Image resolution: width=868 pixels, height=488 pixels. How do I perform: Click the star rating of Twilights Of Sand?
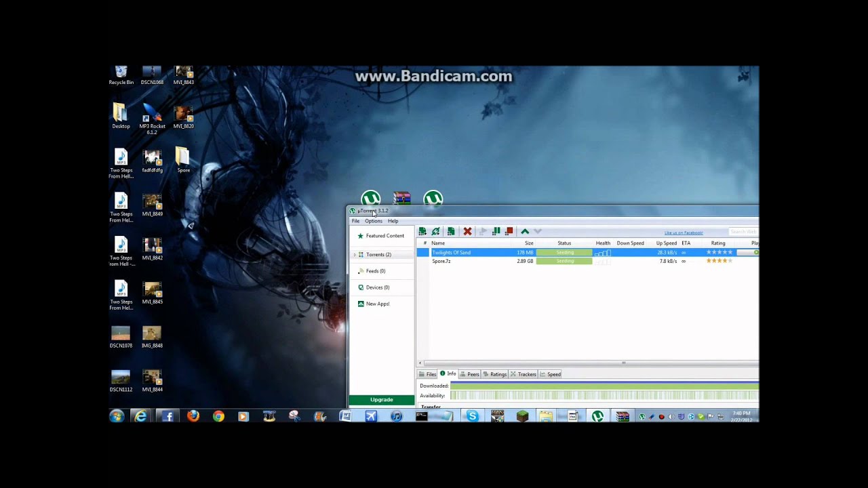(x=719, y=252)
